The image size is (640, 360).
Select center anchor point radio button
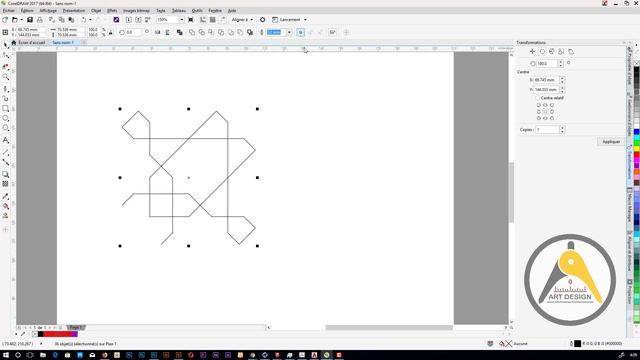[545, 111]
